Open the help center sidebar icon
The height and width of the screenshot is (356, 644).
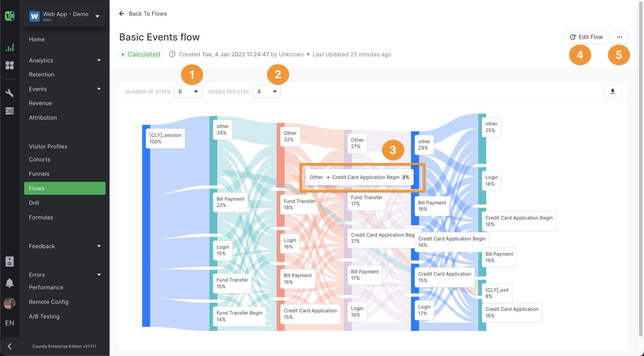point(9,261)
